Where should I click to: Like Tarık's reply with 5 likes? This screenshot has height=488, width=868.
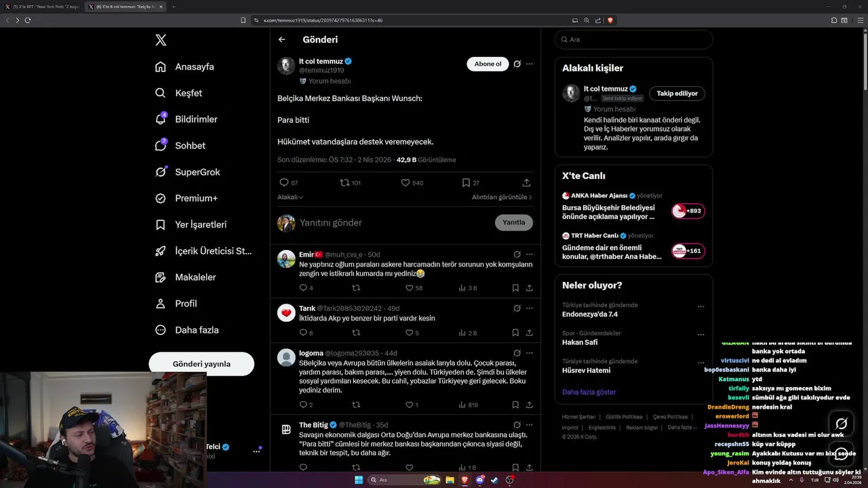point(409,333)
